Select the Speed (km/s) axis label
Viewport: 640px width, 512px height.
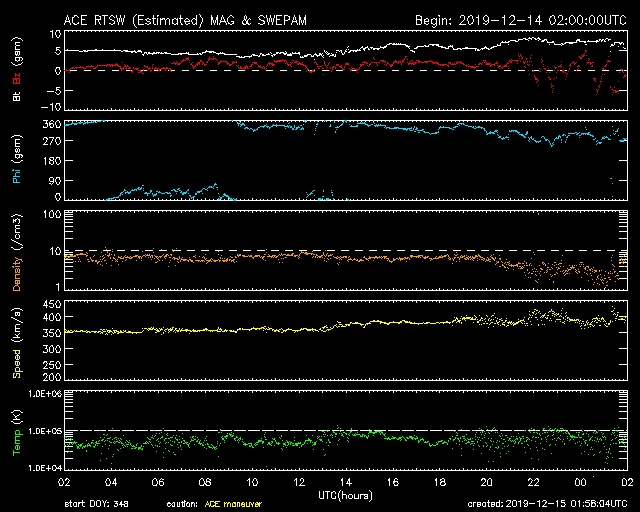[x=17, y=343]
